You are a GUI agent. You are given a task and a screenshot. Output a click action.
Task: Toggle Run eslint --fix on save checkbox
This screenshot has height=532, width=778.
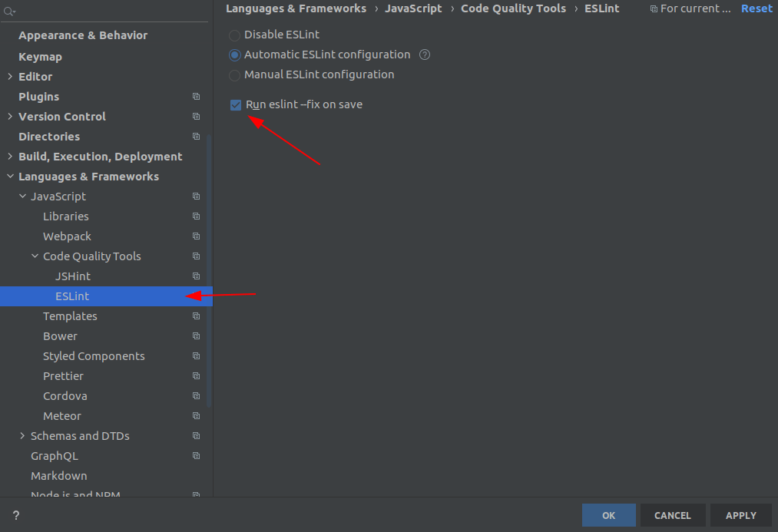pos(236,104)
